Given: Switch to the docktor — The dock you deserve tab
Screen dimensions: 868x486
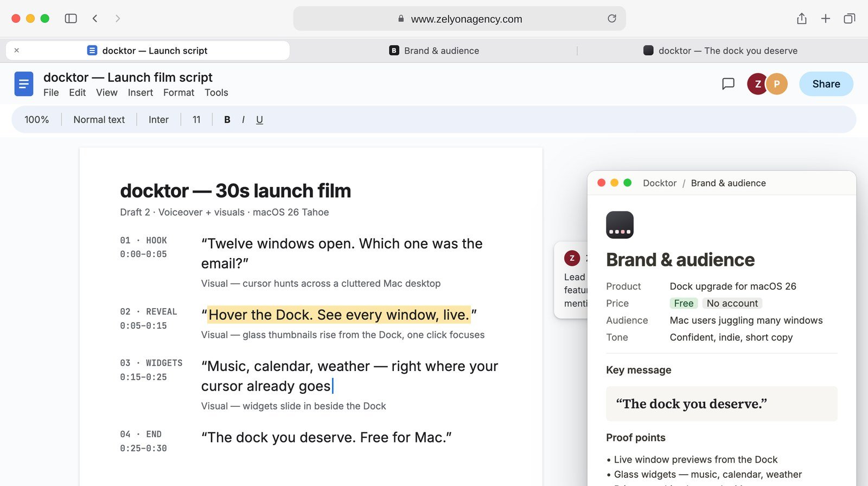Looking at the screenshot, I should 720,50.
